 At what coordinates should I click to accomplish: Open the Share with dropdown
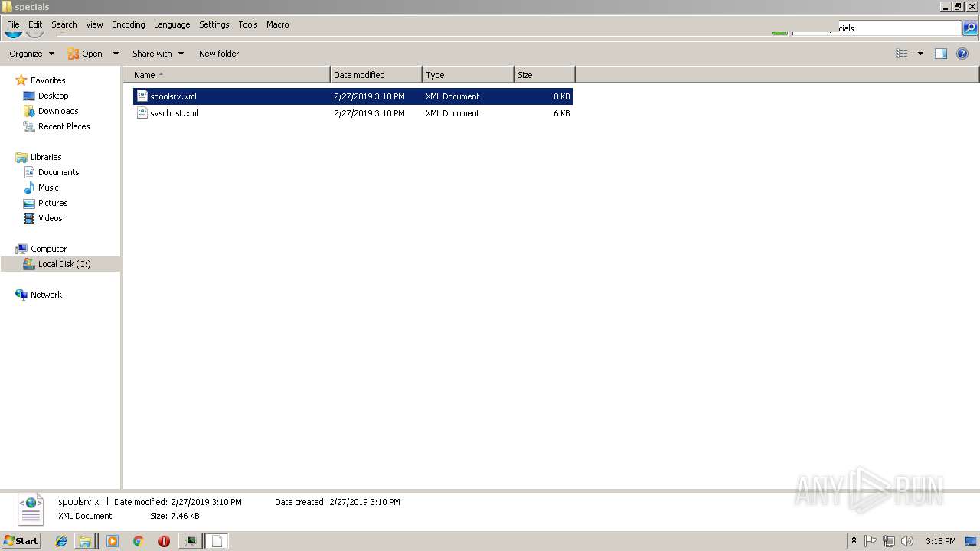(x=158, y=54)
